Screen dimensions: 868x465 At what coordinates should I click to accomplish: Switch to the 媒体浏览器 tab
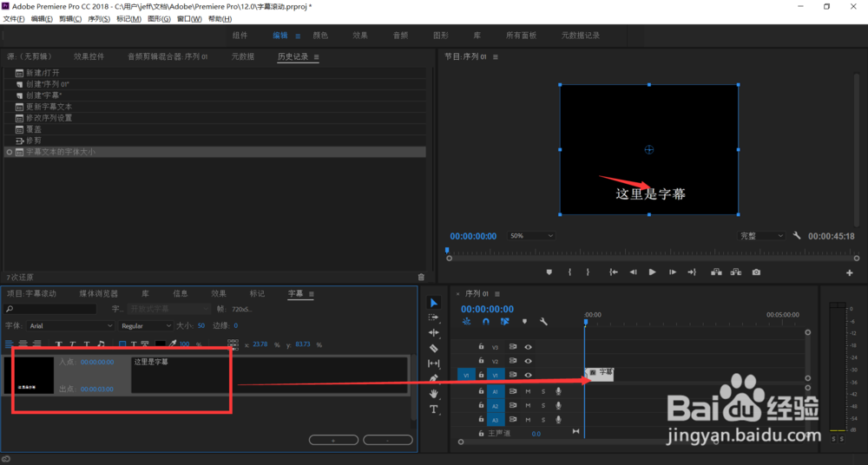99,293
